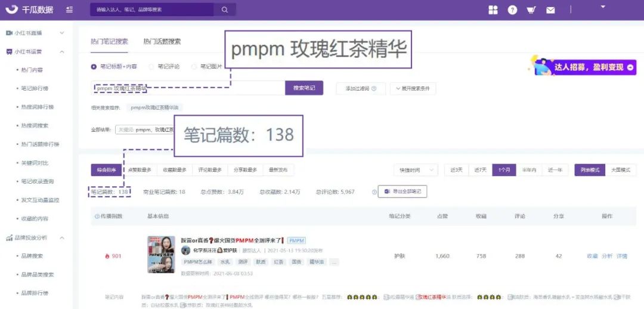
Task: Click the PMPM brand badge beside note title
Action: tap(296, 240)
